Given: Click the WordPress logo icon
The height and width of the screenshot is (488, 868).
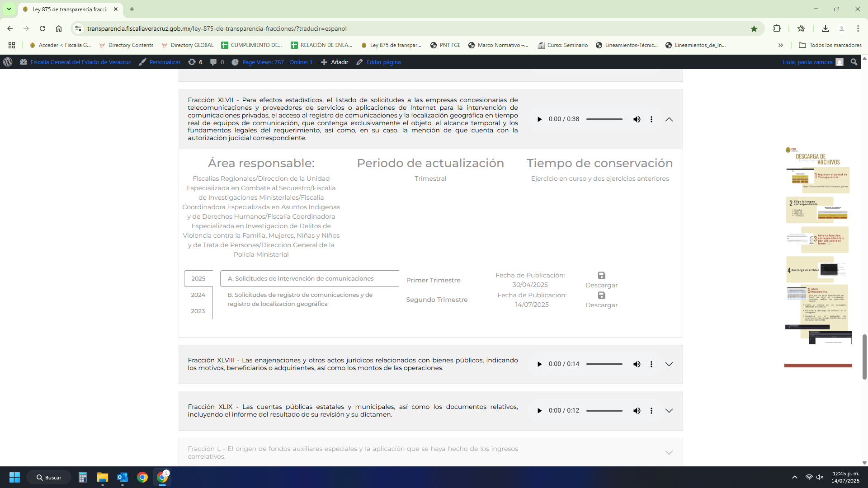Looking at the screenshot, I should (8, 62).
